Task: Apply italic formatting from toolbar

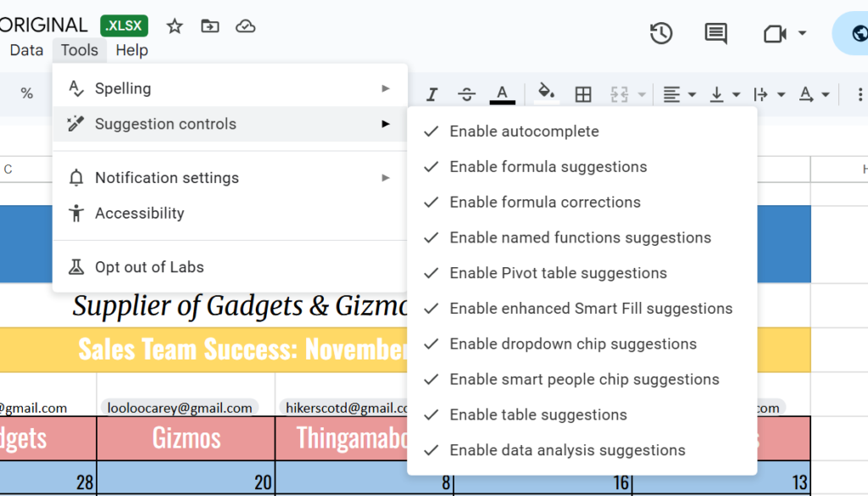Action: (x=432, y=94)
